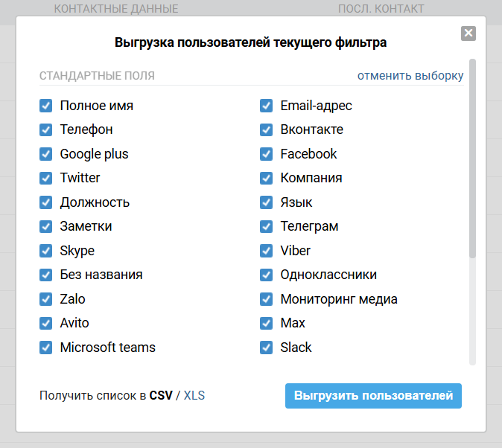This screenshot has height=448, width=502.
Task: Toggle the Slack checkbox
Action: point(267,348)
